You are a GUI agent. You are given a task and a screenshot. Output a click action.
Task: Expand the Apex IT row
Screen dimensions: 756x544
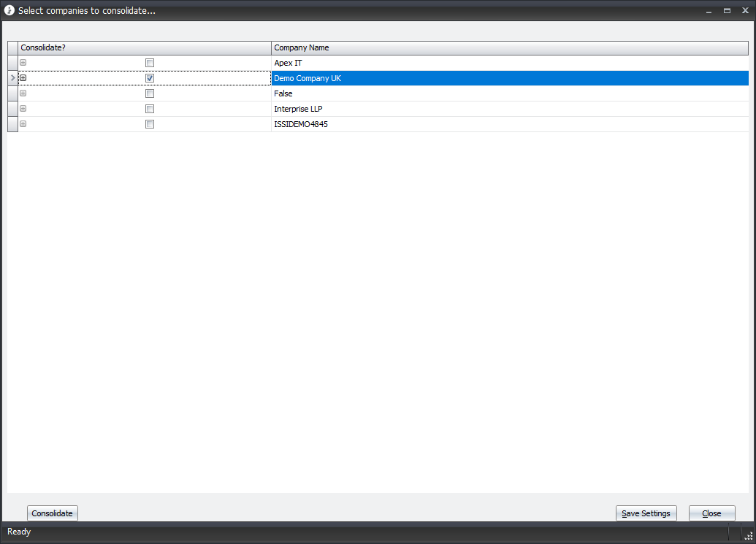click(x=23, y=63)
